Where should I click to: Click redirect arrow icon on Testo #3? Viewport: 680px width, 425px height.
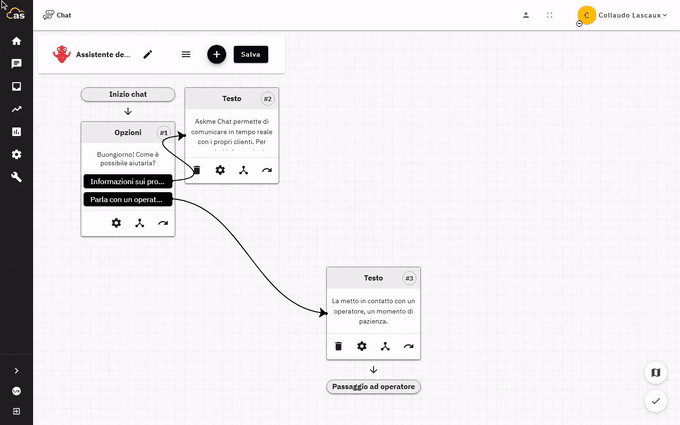409,346
